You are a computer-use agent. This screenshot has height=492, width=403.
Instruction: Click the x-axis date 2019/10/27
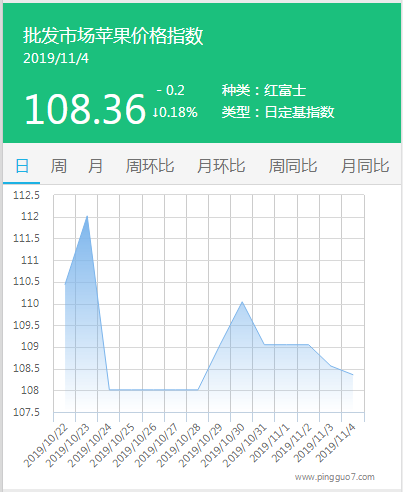tap(156, 445)
